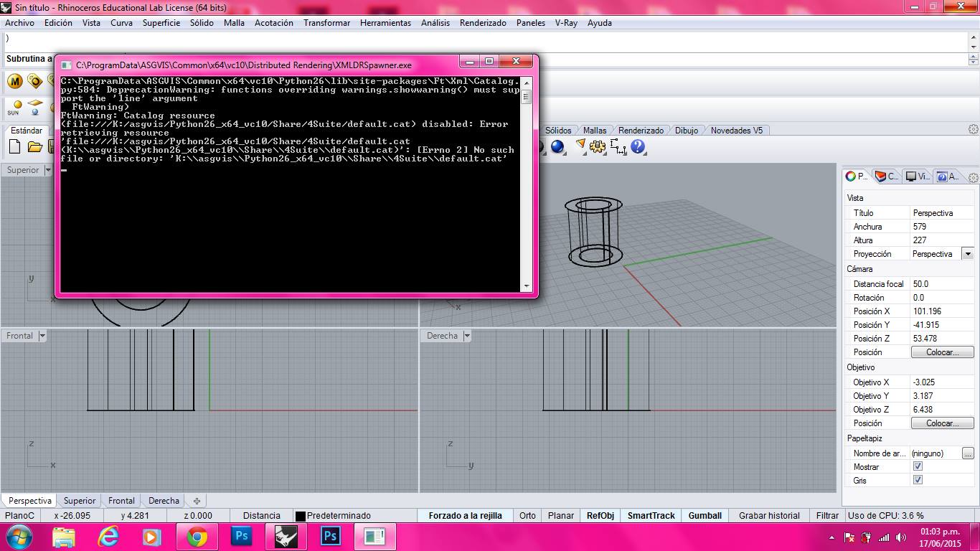Open the Archivo menu
This screenshot has width=980, height=551.
click(19, 23)
